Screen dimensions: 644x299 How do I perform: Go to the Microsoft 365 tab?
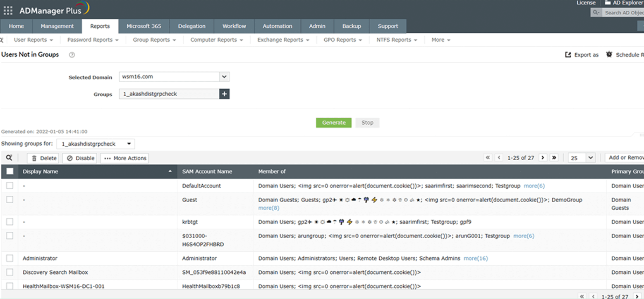(x=144, y=26)
